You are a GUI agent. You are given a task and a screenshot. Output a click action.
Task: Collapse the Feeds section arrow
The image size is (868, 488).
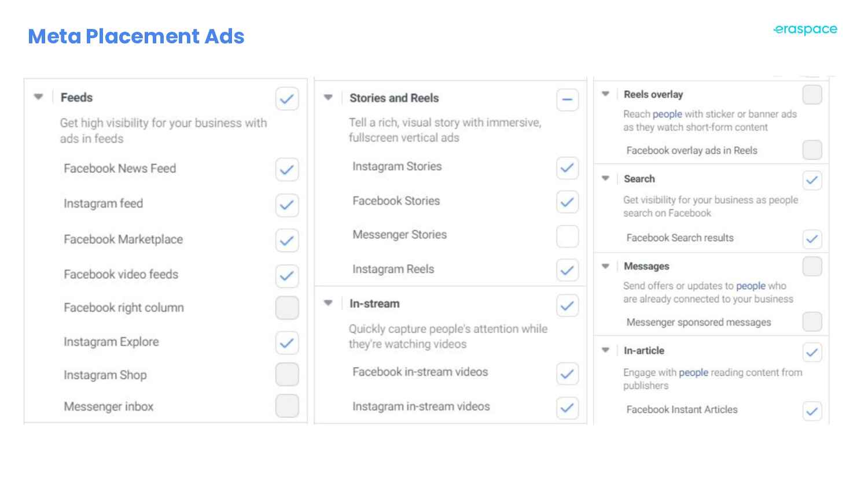tap(39, 97)
